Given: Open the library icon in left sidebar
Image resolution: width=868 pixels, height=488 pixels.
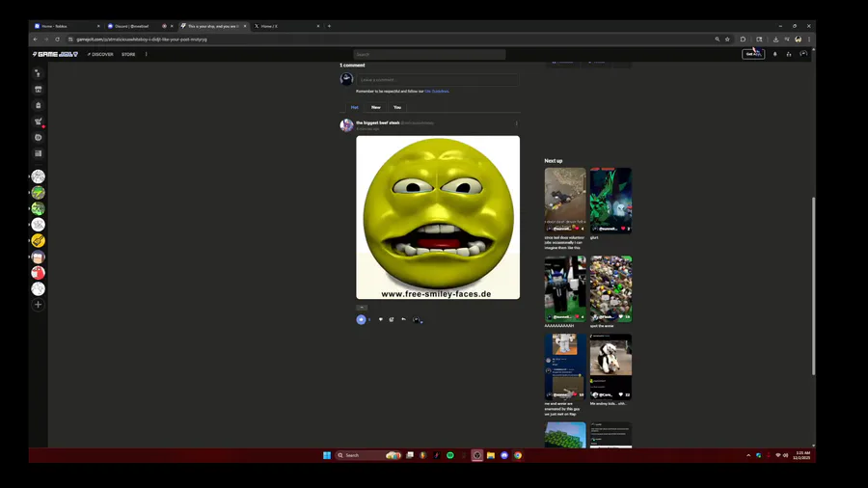Looking at the screenshot, I should click(39, 153).
